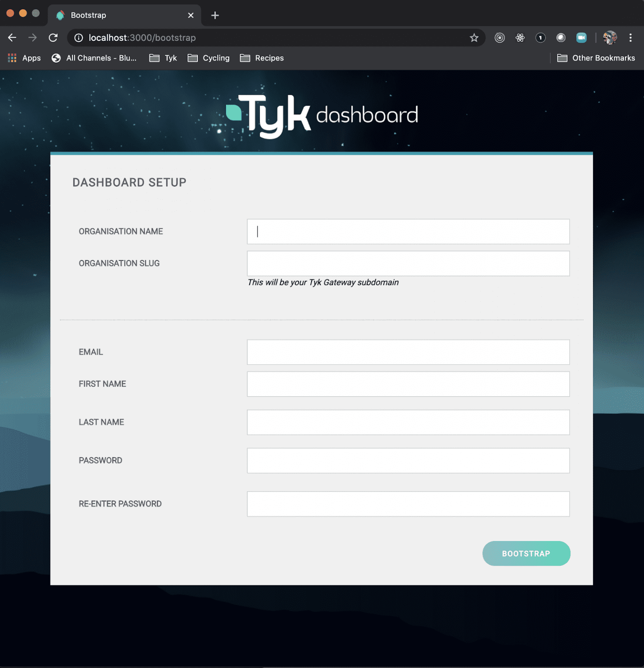644x668 pixels.
Task: Open the Cycling bookmarks folder
Action: (x=208, y=58)
